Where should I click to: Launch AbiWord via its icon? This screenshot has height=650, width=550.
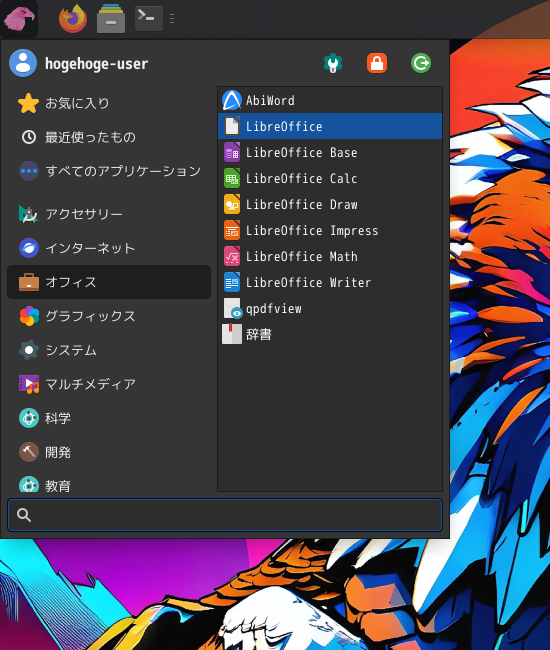click(x=232, y=100)
